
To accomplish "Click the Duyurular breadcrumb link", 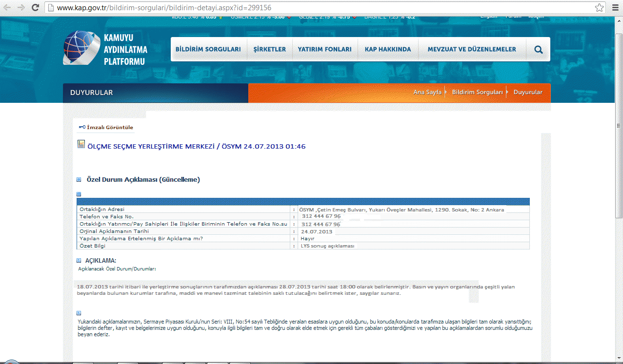I will click(x=528, y=92).
